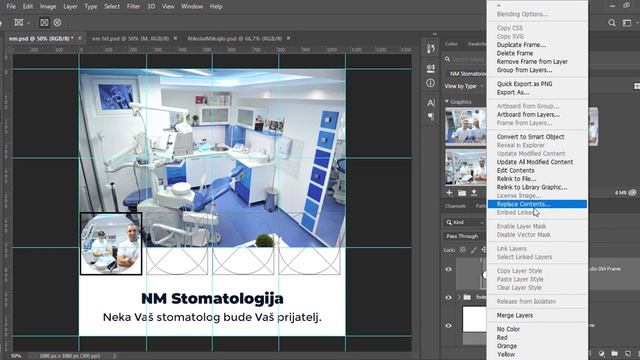Open the Image menu

[48, 7]
